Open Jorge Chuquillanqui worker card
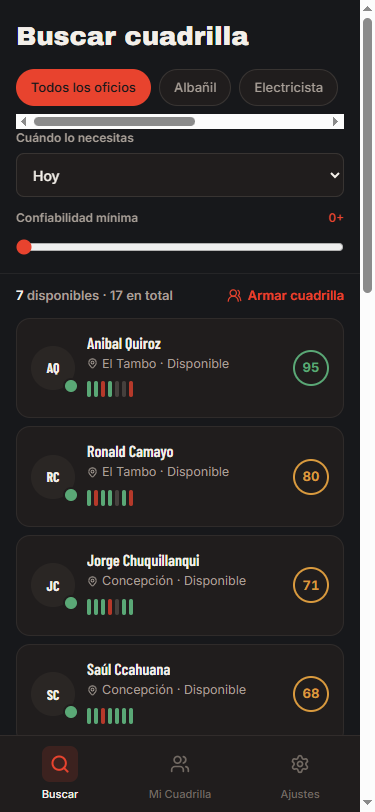Image resolution: width=375 pixels, height=812 pixels. (180, 585)
